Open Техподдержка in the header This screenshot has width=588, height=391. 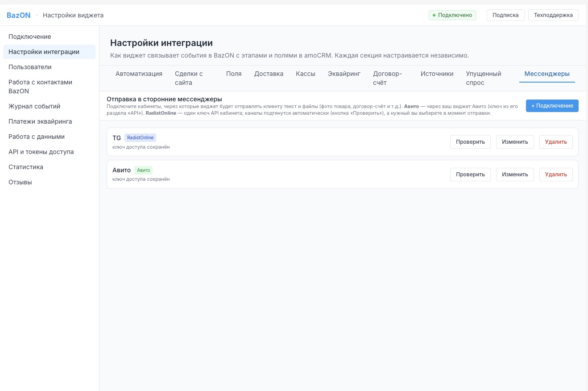coord(553,15)
